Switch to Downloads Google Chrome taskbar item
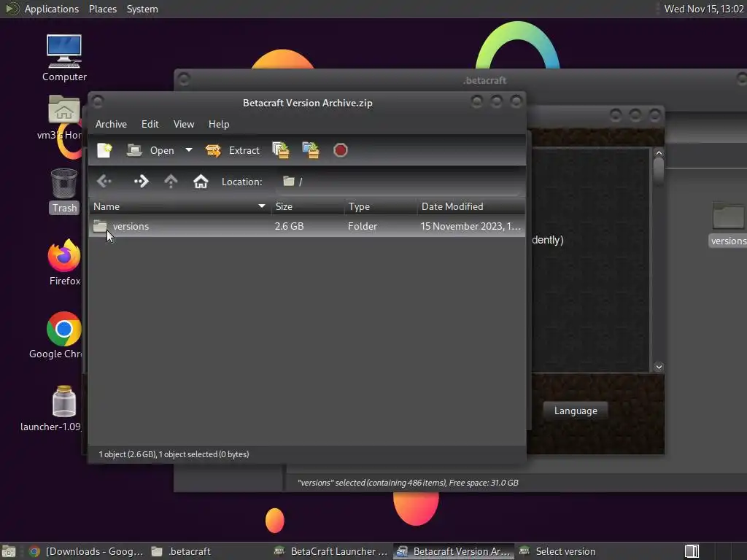 coord(86,551)
